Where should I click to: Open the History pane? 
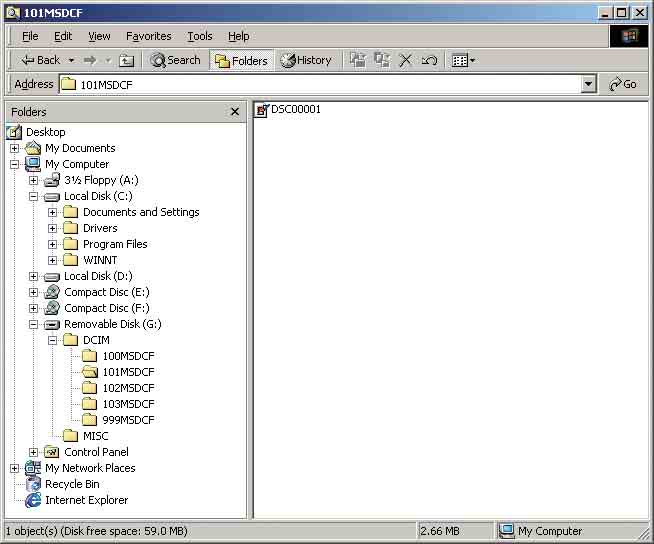click(306, 60)
